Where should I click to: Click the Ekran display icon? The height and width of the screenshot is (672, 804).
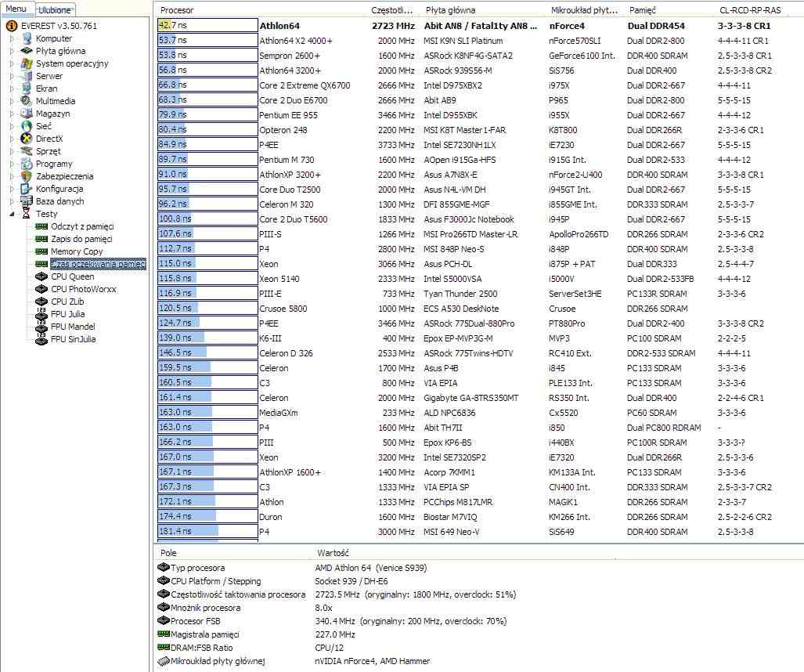click(27, 89)
